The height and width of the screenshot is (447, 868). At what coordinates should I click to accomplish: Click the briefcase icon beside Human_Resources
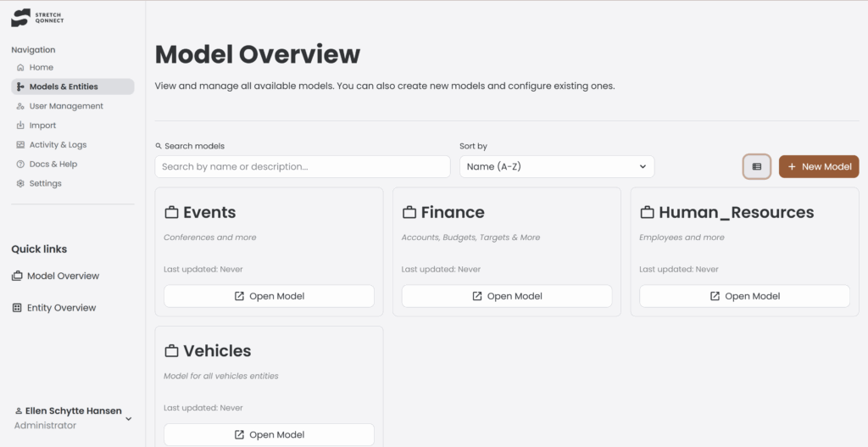(x=647, y=213)
